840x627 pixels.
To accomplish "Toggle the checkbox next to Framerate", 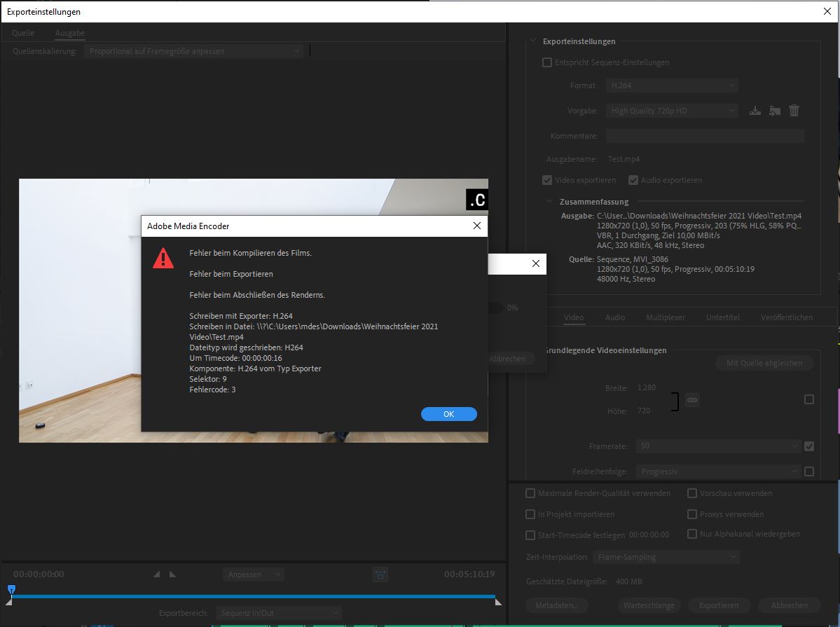I will click(809, 446).
